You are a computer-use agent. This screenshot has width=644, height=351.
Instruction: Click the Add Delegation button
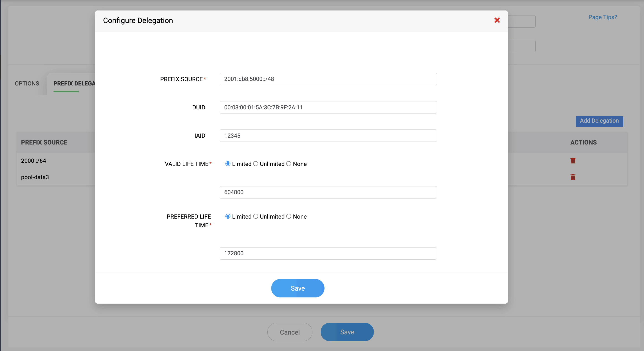click(x=599, y=121)
